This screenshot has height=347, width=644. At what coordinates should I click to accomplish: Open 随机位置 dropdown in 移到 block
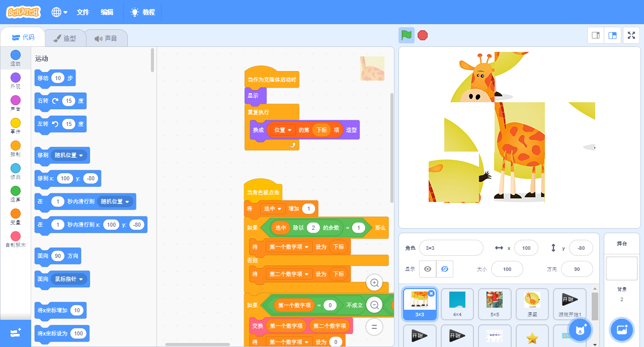[x=69, y=155]
